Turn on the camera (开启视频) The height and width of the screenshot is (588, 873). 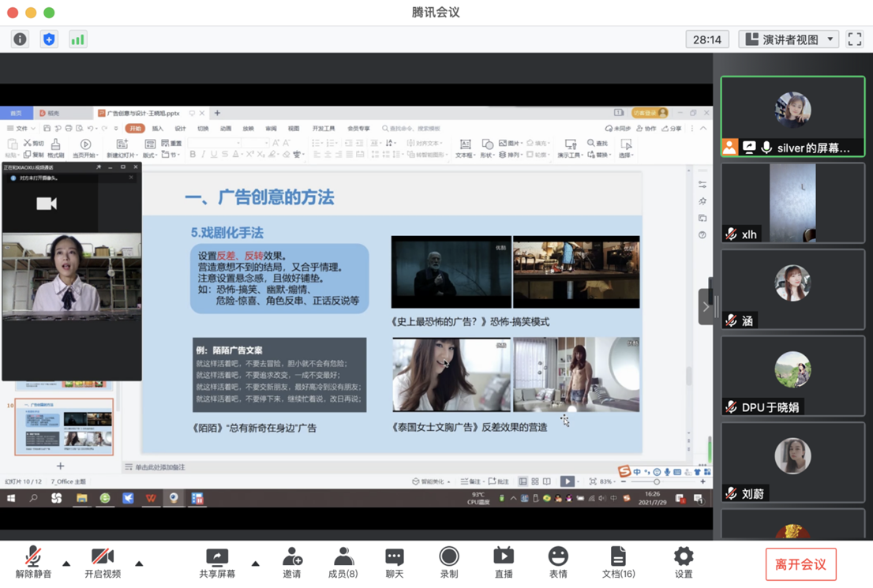pos(103,563)
